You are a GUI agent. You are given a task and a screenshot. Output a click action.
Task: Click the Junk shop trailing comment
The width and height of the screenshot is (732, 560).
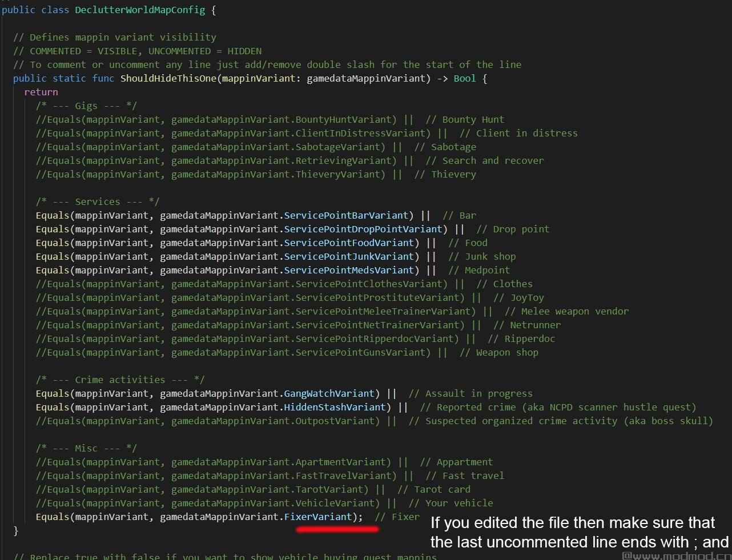point(482,256)
